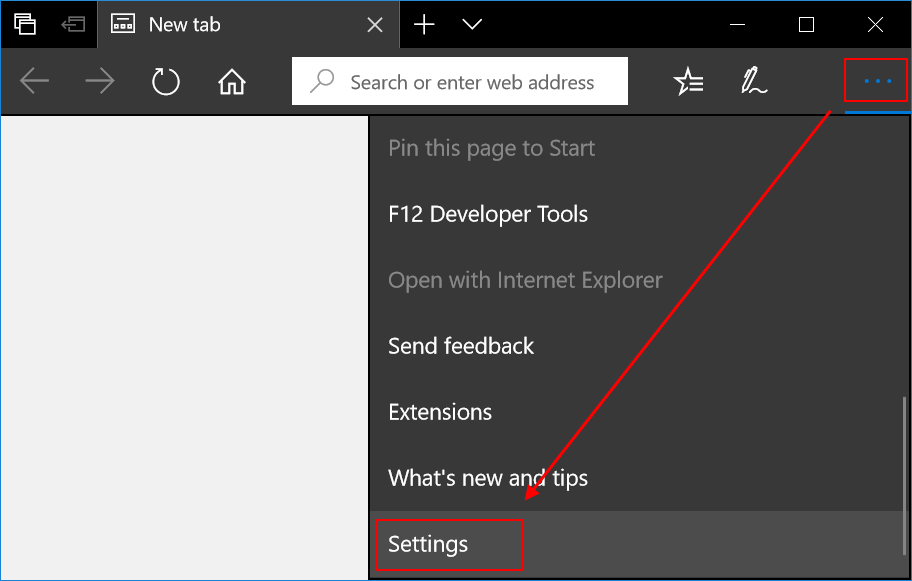Expand the tab previews chevron
The image size is (912, 581).
point(472,24)
